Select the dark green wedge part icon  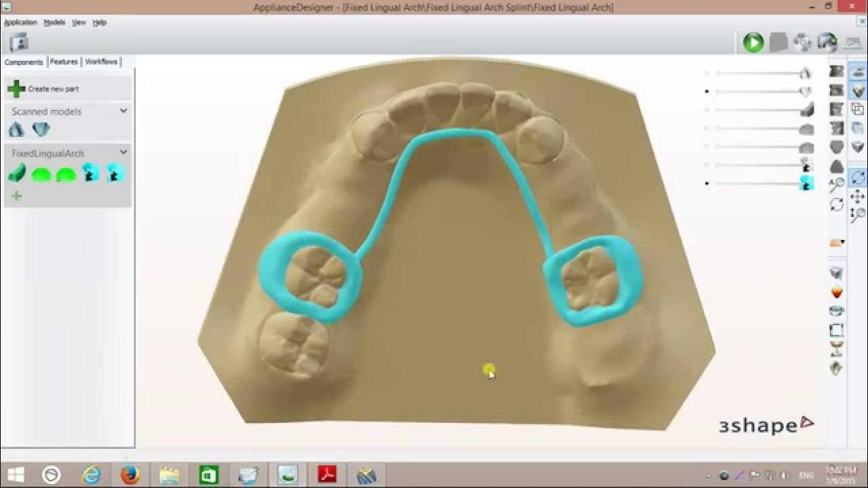(x=17, y=174)
